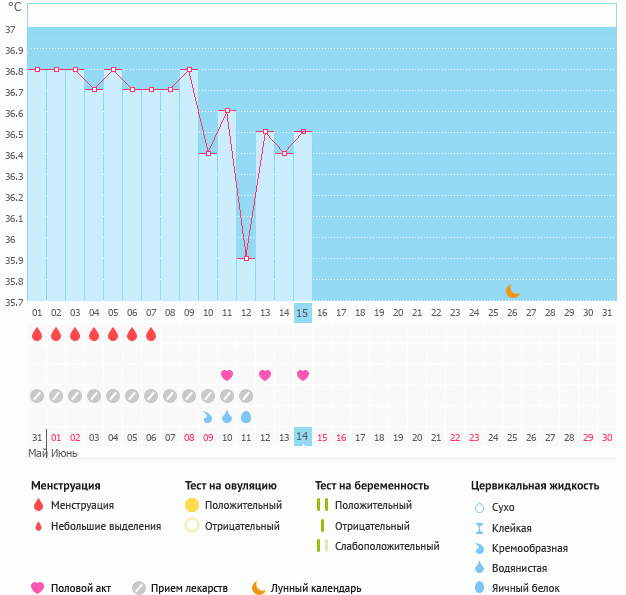Click the 35.9 temperature point on day 12
The height and width of the screenshot is (595, 626).
(246, 258)
